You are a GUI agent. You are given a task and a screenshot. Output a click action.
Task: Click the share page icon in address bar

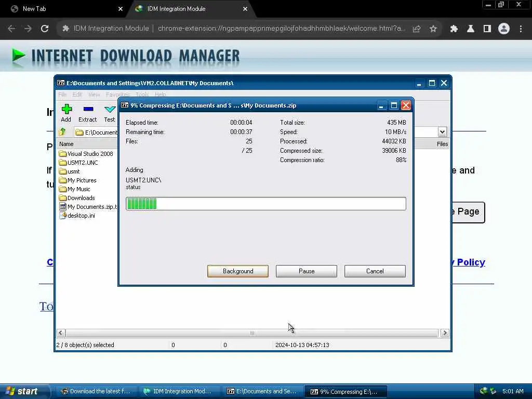point(417,29)
